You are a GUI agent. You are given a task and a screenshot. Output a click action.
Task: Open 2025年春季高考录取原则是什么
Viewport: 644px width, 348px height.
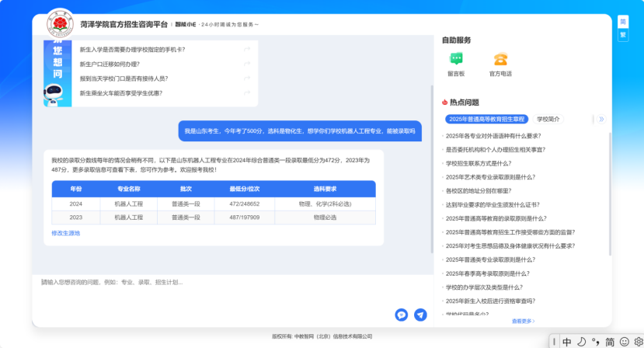[x=488, y=273]
